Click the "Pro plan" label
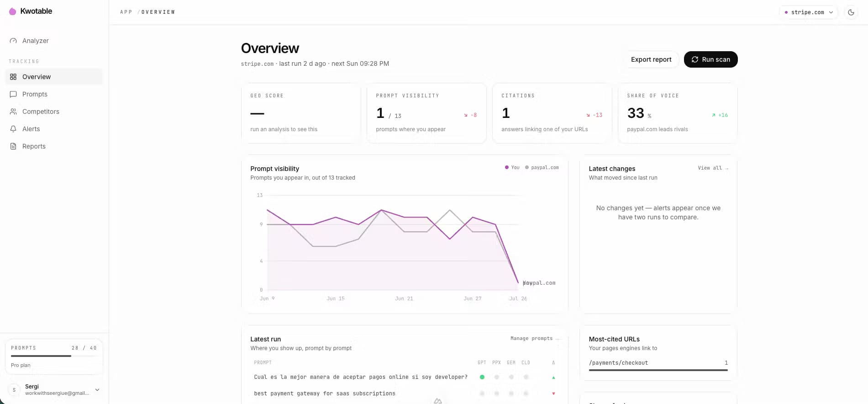This screenshot has width=868, height=404. pos(21,365)
